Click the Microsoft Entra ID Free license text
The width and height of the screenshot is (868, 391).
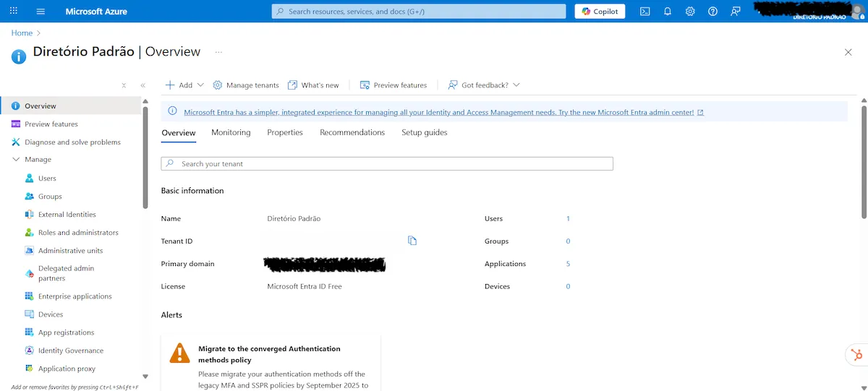(305, 286)
